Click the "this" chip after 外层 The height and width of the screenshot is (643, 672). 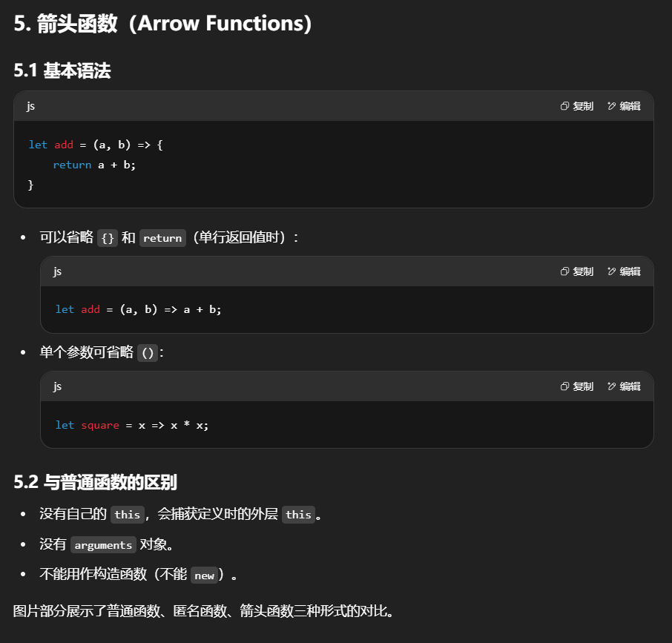[x=298, y=515]
